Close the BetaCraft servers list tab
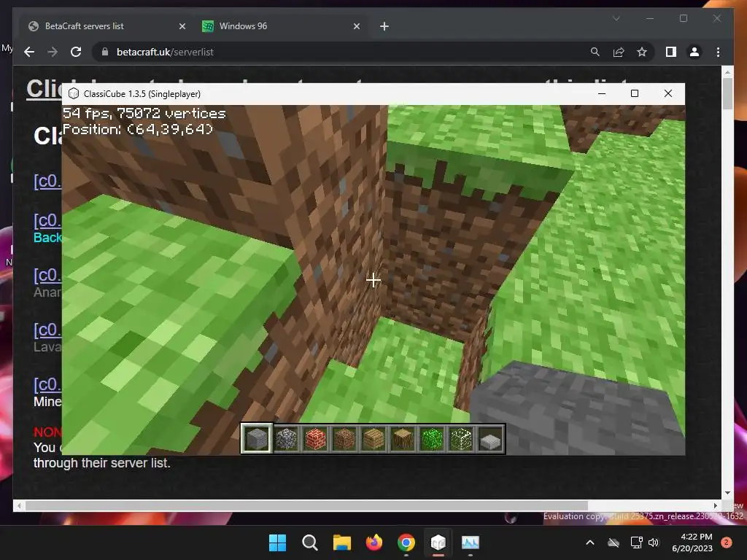Viewport: 747px width, 560px height. tap(182, 26)
